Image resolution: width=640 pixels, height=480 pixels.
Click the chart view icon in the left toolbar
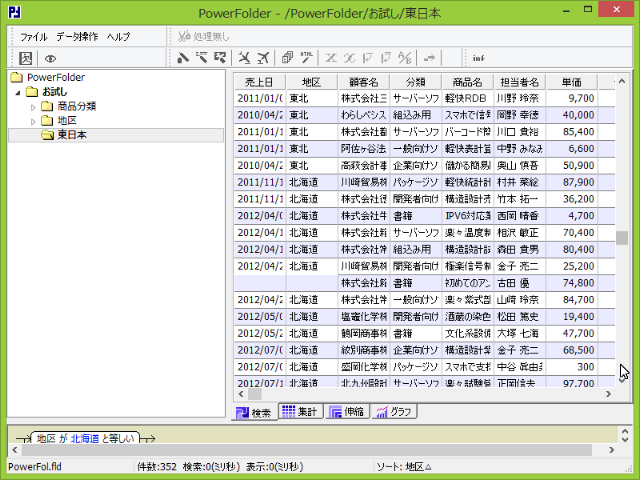pyautogui.click(x=25, y=58)
